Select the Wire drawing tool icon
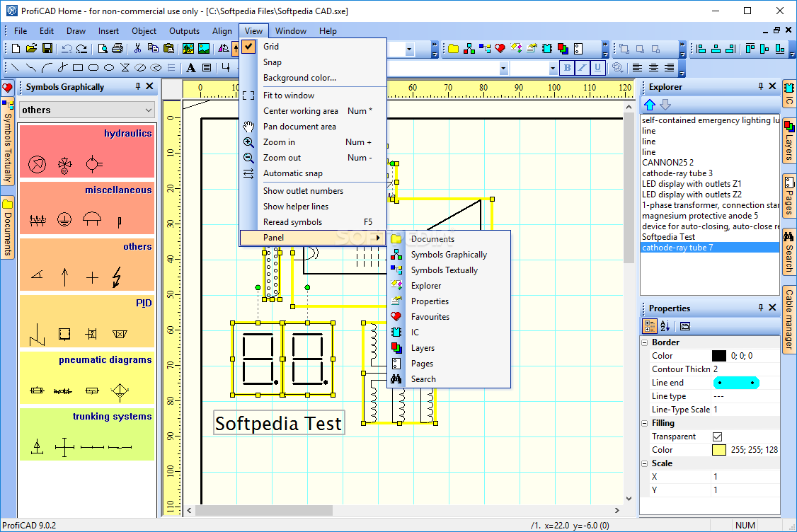The image size is (797, 532). (226, 68)
